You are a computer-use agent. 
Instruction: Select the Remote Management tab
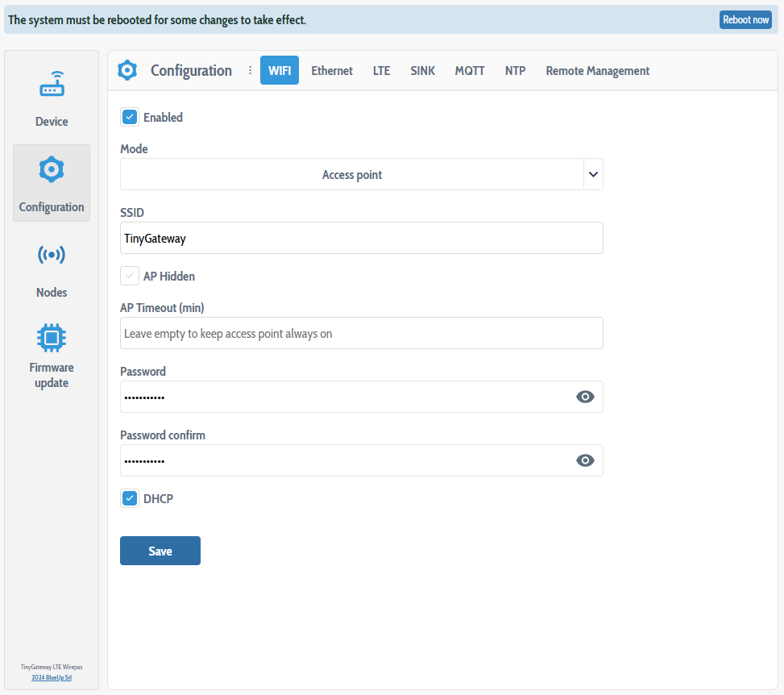pyautogui.click(x=597, y=70)
